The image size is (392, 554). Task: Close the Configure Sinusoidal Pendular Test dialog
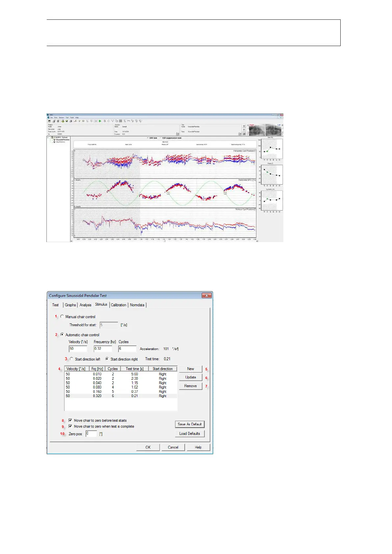(206, 295)
